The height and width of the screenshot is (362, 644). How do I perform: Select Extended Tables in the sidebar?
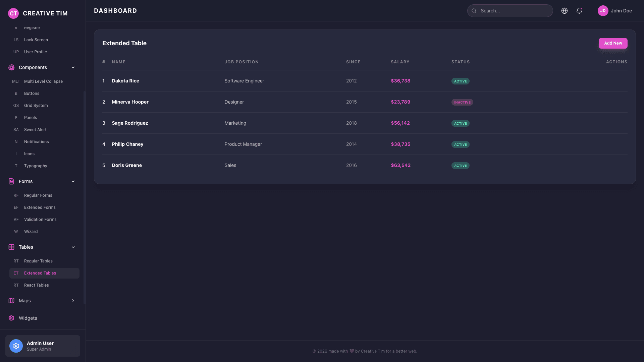pos(41,273)
